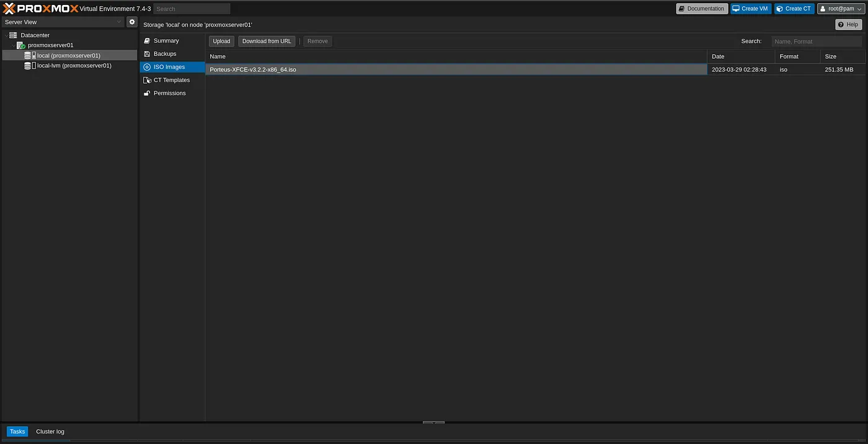
Task: Open the Help button with question icon
Action: pos(848,25)
